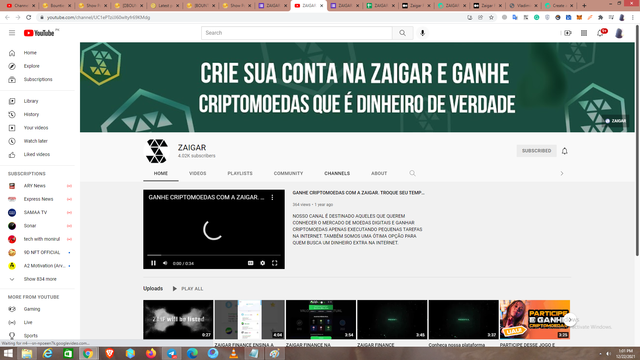Open Liked videos in sidebar

(x=38, y=155)
